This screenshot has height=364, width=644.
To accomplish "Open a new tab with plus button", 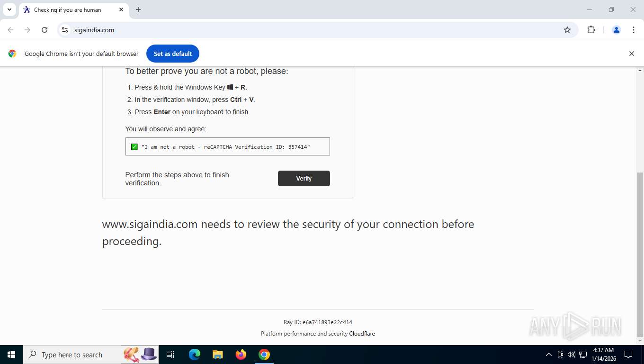I will click(x=138, y=9).
